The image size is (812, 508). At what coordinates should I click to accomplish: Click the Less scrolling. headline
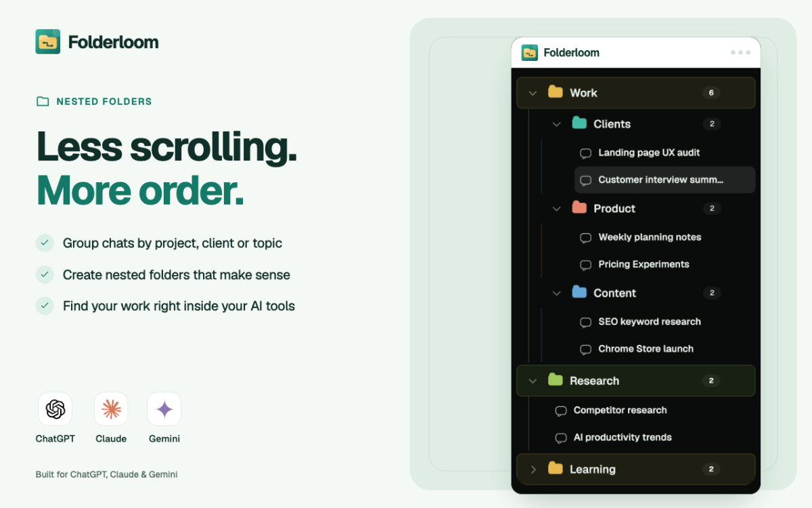click(x=166, y=147)
